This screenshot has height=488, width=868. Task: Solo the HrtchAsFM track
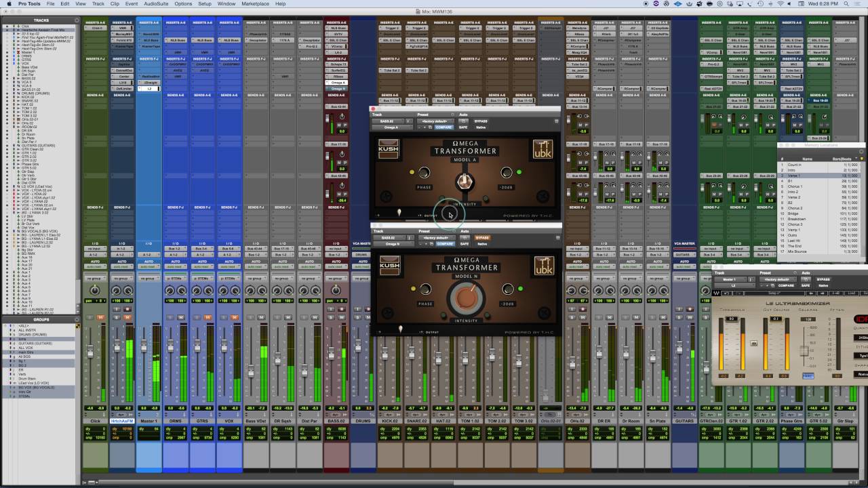117,317
